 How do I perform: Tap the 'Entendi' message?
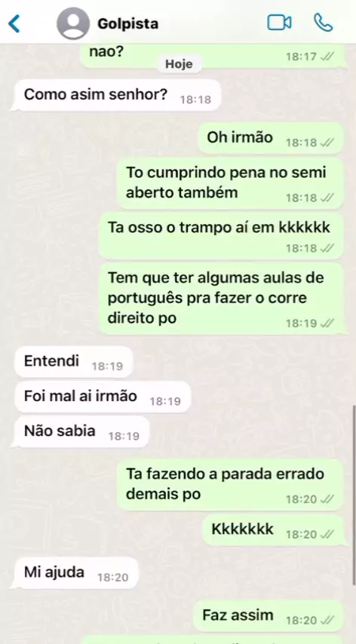tap(74, 362)
